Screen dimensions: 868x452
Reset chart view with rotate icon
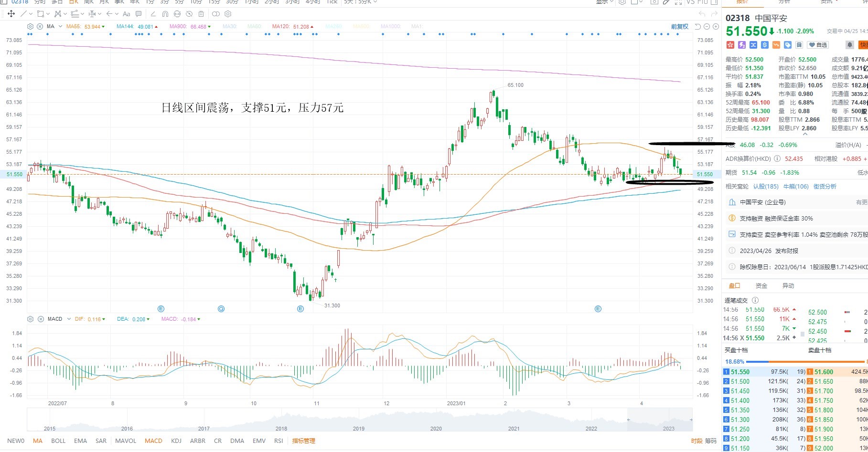(697, 27)
